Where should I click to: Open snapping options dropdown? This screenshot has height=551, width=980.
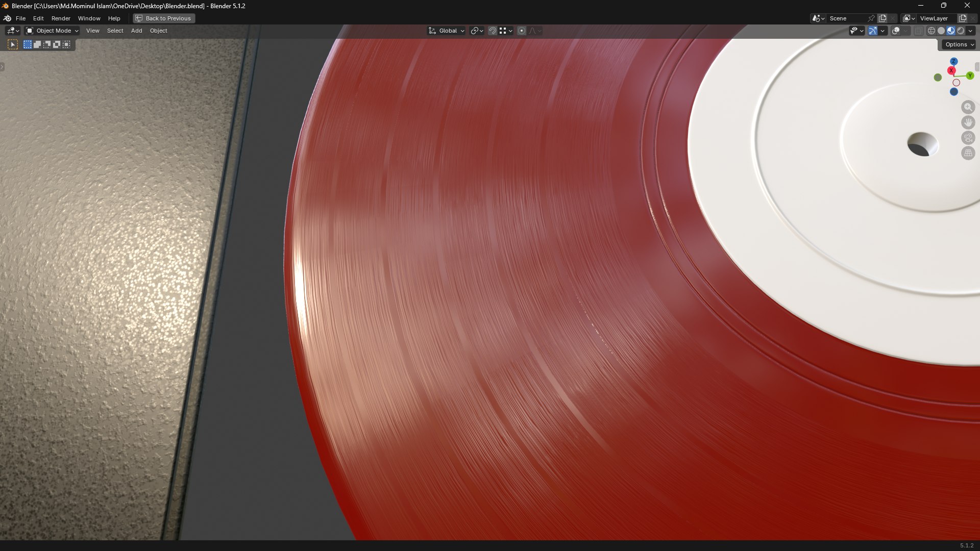point(506,31)
